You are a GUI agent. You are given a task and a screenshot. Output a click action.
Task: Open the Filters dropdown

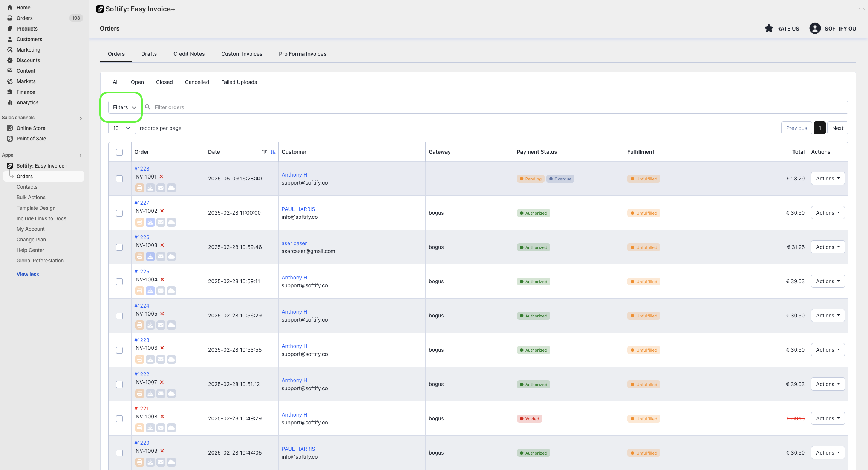[x=124, y=107]
